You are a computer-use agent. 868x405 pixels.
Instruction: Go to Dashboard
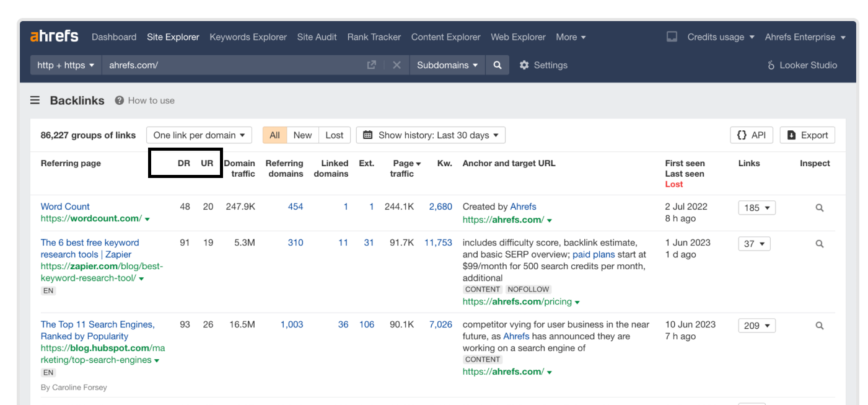[114, 37]
